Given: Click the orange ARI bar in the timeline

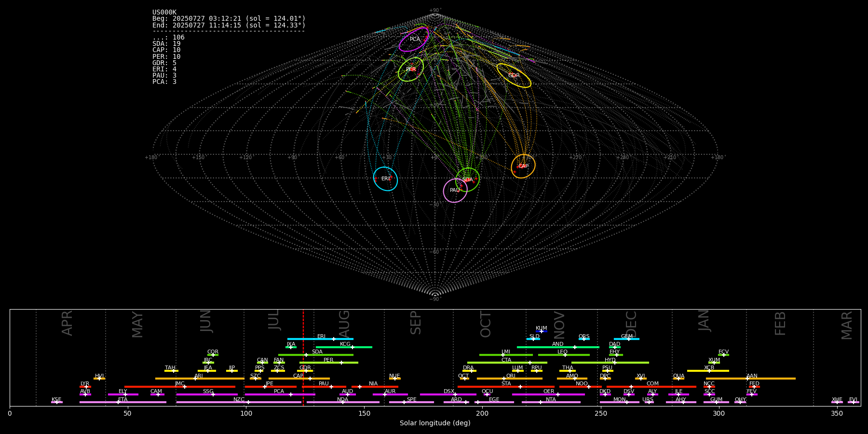Looking at the screenshot, I should 200,379.
